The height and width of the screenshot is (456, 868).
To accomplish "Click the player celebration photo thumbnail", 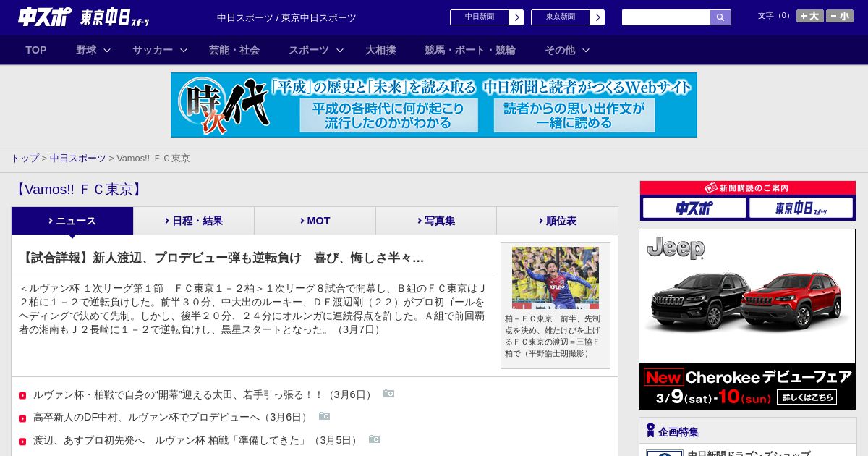I will 556,278.
